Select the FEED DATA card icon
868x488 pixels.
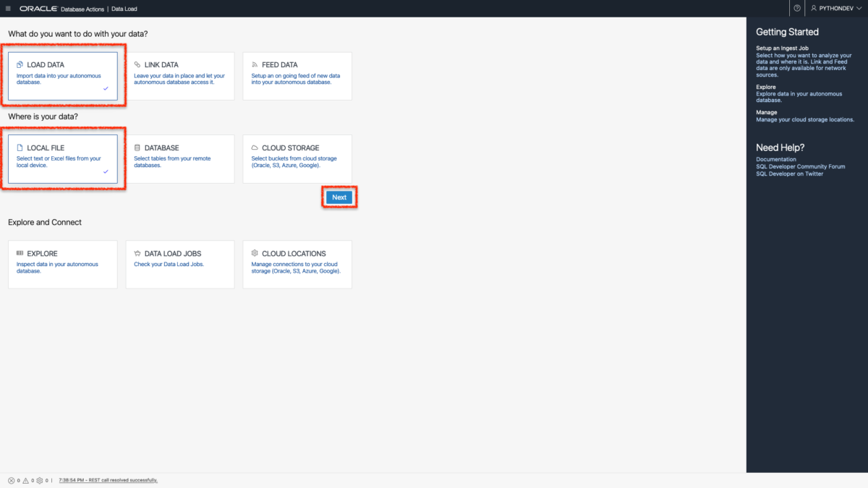[255, 64]
